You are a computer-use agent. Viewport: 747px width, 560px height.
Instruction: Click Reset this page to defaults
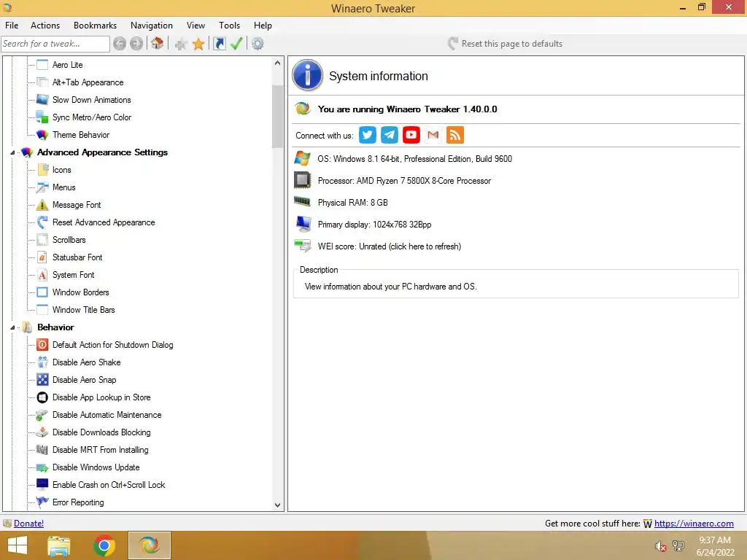(505, 43)
